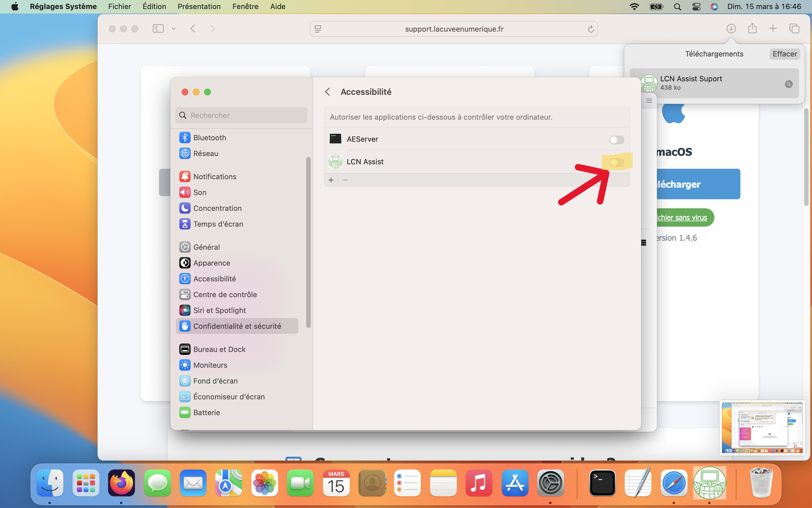The height and width of the screenshot is (508, 812).
Task: Show LCN Assist Suport download in Finder
Action: pos(789,84)
